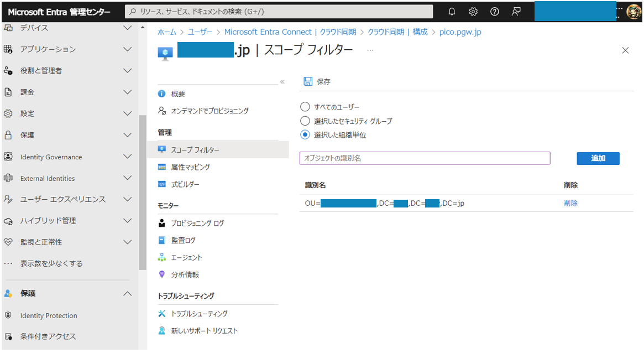Expand the ユーザー エクスペリエンス chevron
The image size is (644, 353).
click(x=128, y=199)
